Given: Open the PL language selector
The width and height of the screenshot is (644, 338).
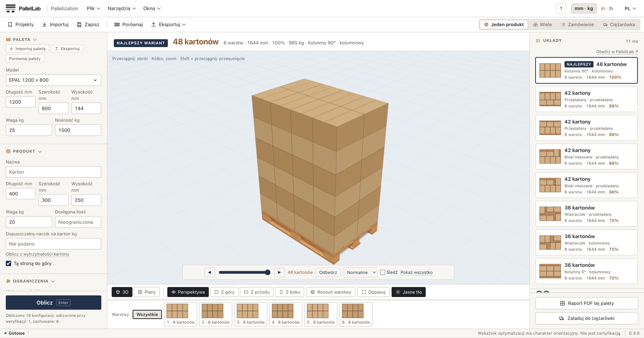Looking at the screenshot, I should pyautogui.click(x=630, y=8).
